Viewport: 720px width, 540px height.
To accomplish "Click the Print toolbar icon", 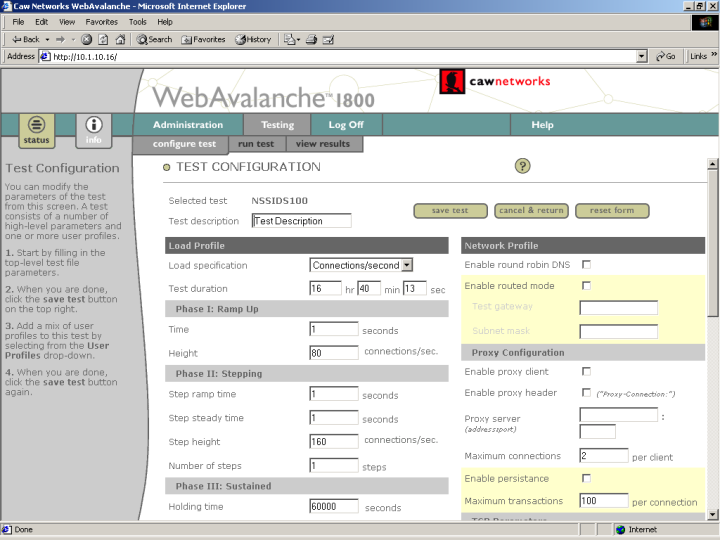I will tap(311, 39).
